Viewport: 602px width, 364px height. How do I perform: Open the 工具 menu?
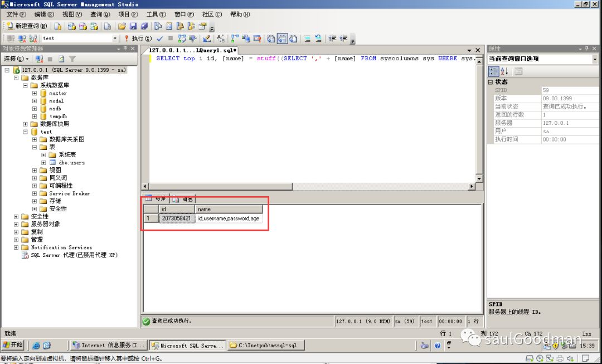[x=156, y=14]
